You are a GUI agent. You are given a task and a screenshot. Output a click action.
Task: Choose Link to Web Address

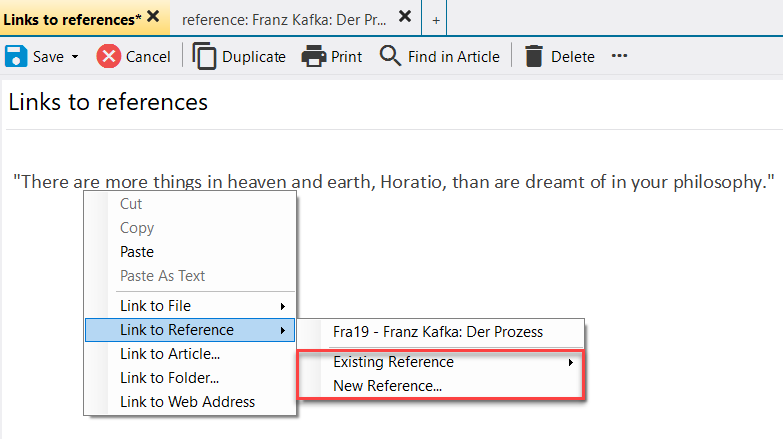(x=187, y=402)
